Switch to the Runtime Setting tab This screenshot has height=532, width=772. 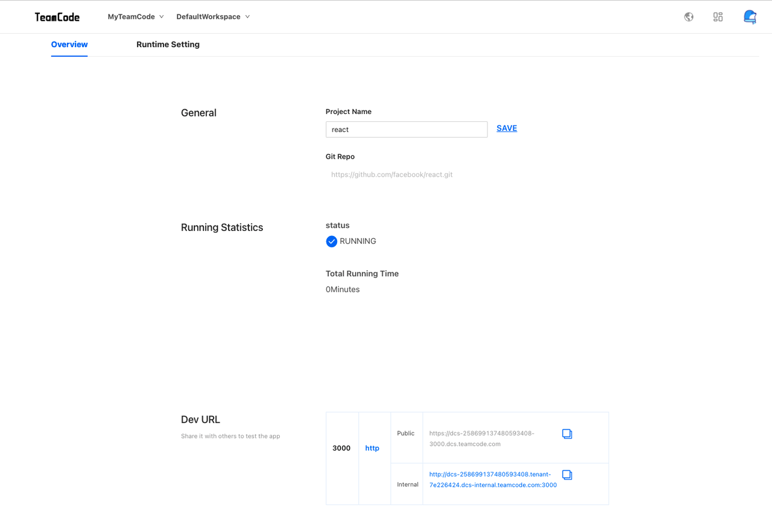[168, 45]
